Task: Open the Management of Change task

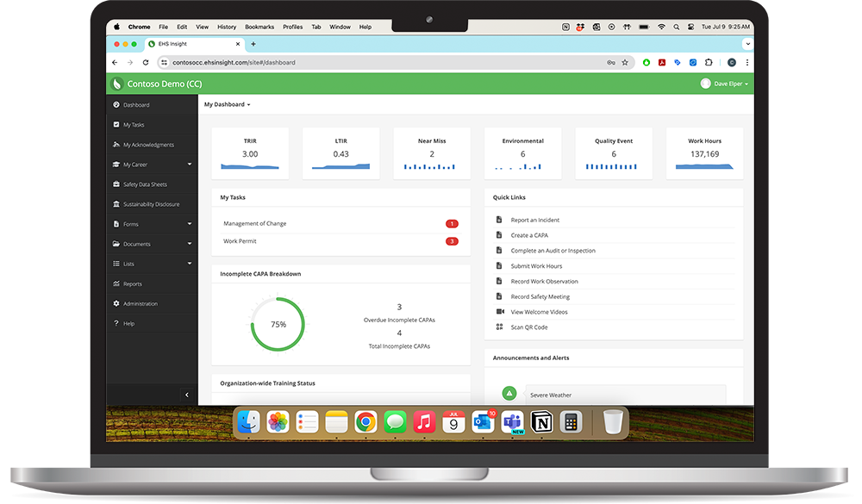Action: click(x=340, y=224)
